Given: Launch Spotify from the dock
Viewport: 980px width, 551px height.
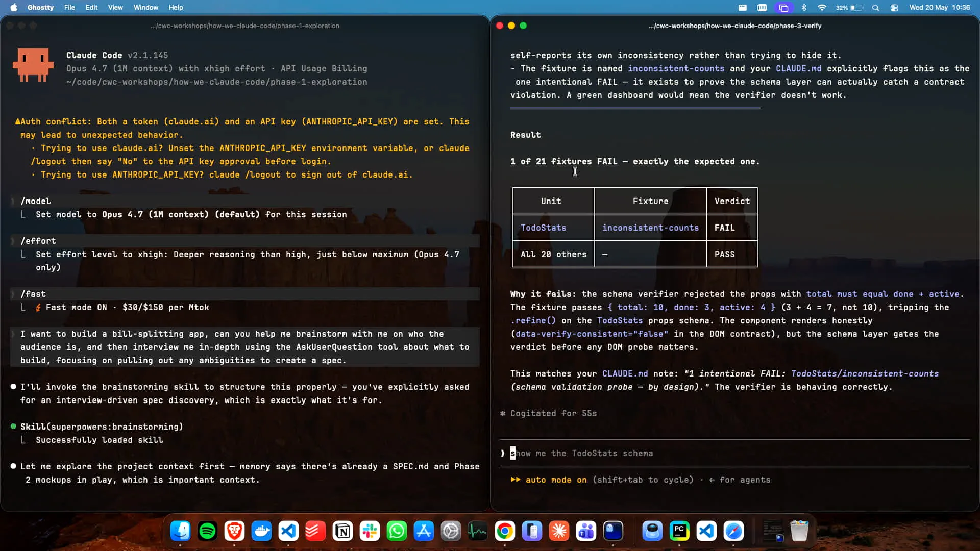Looking at the screenshot, I should [x=207, y=531].
